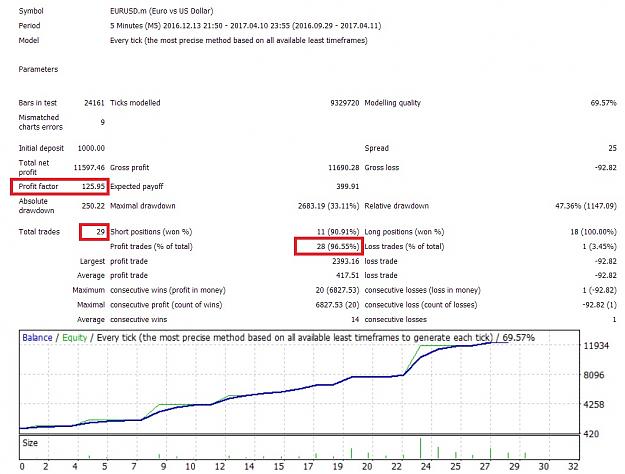Click the Parameters label

point(38,69)
